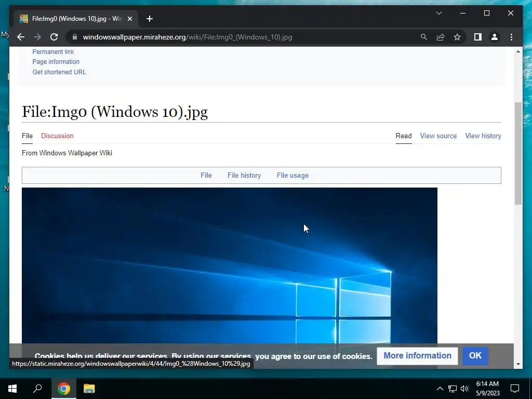Open the zoom magnifier icon in address bar
This screenshot has width=532, height=399.
(x=424, y=37)
